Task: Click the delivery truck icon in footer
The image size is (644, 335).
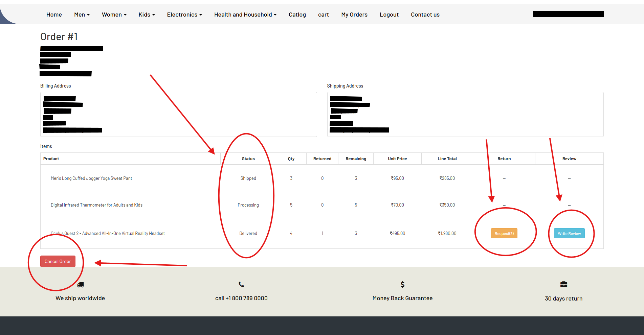Action: (x=81, y=285)
